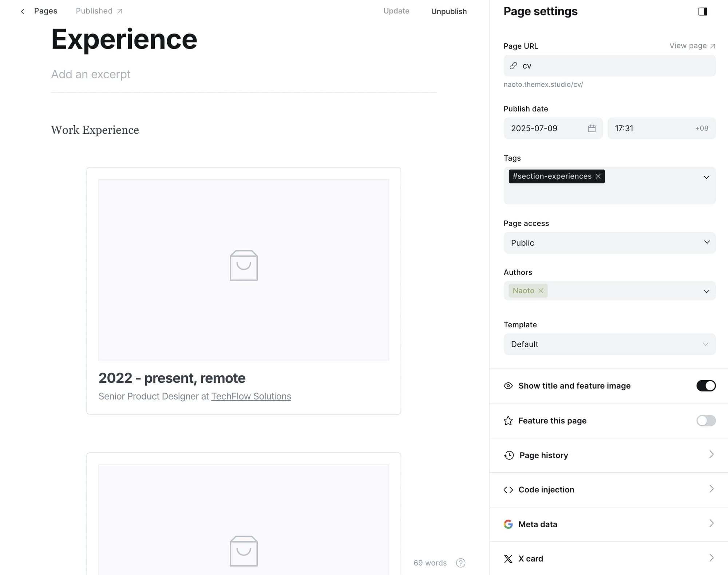The height and width of the screenshot is (575, 728).
Task: Open the X card row label
Action: coord(530,559)
